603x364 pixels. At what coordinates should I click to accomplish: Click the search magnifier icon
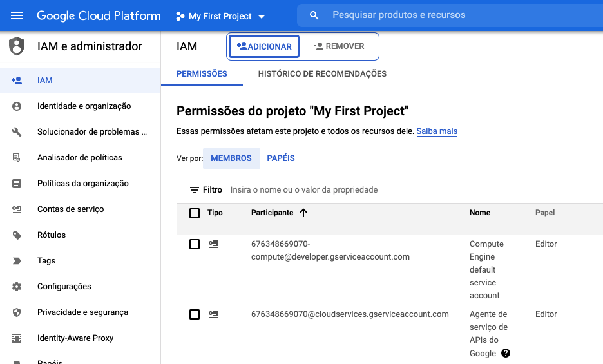[x=314, y=15]
